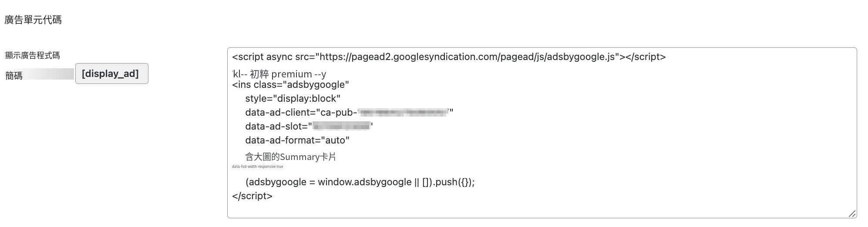Click the 廣告單元代碼 section heading

pyautogui.click(x=33, y=20)
